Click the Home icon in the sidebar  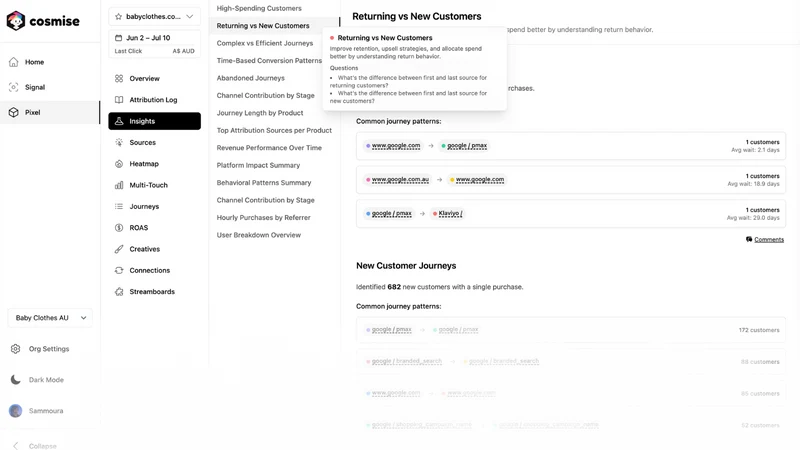(x=14, y=62)
